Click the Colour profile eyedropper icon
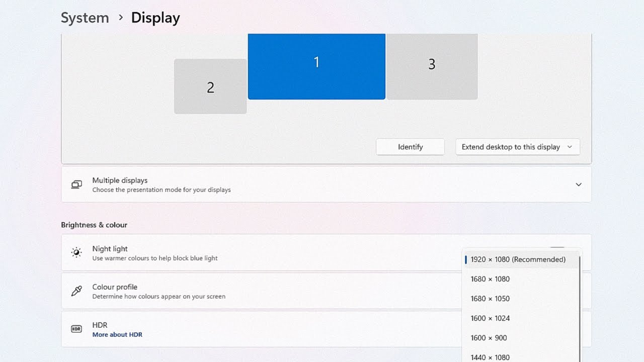Image resolution: width=644 pixels, height=362 pixels. [x=76, y=291]
